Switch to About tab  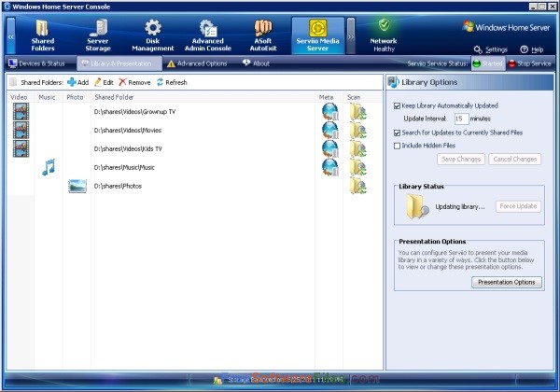pyautogui.click(x=256, y=63)
